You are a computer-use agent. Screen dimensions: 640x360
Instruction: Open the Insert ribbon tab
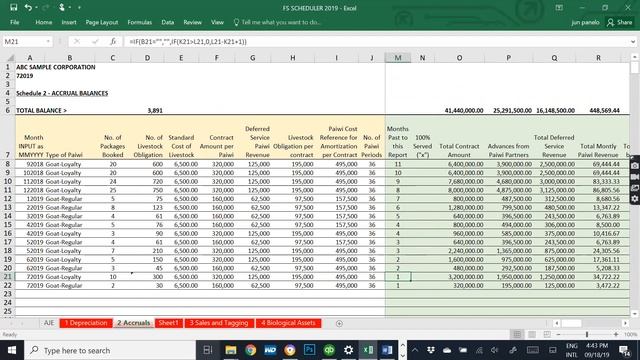(69, 22)
